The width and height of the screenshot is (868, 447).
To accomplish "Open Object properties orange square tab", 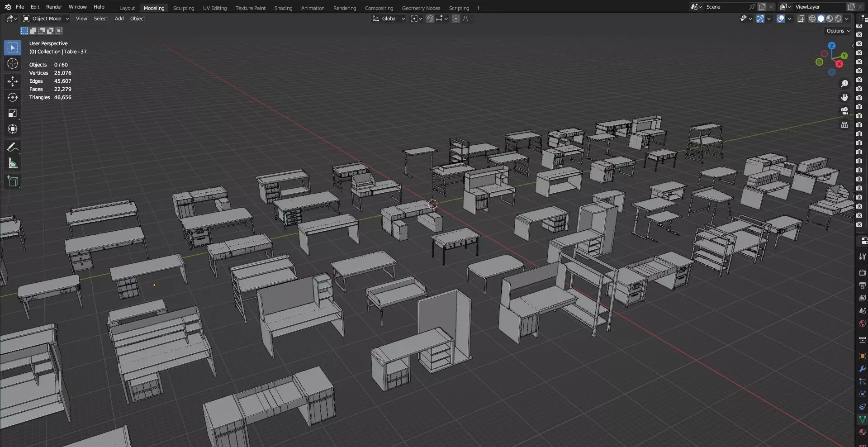I will pos(862,356).
